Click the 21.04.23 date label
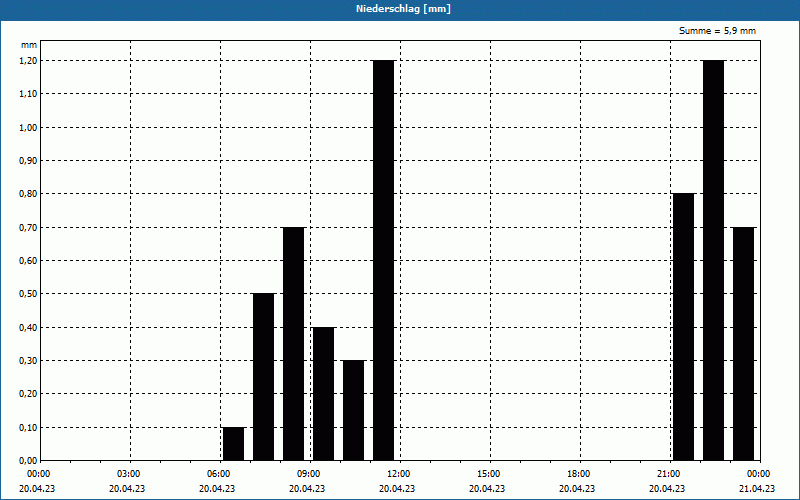The image size is (800, 500). coord(757,489)
